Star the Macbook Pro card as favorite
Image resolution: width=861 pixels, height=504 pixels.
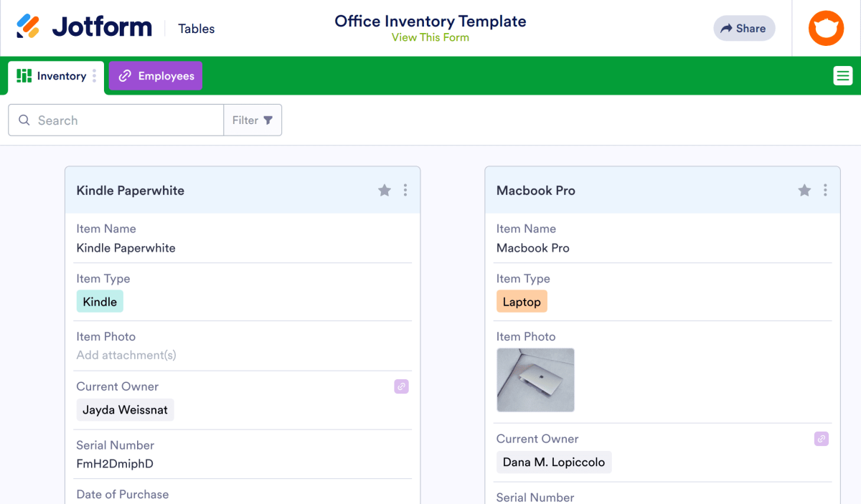click(804, 190)
